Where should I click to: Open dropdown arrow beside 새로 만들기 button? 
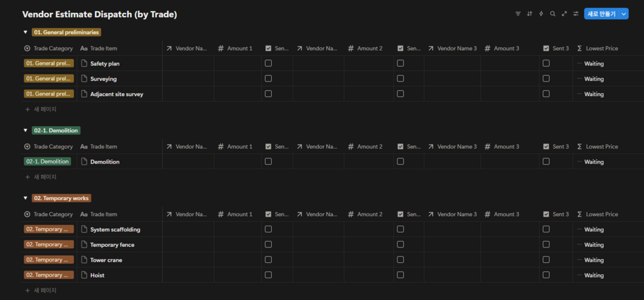click(624, 13)
